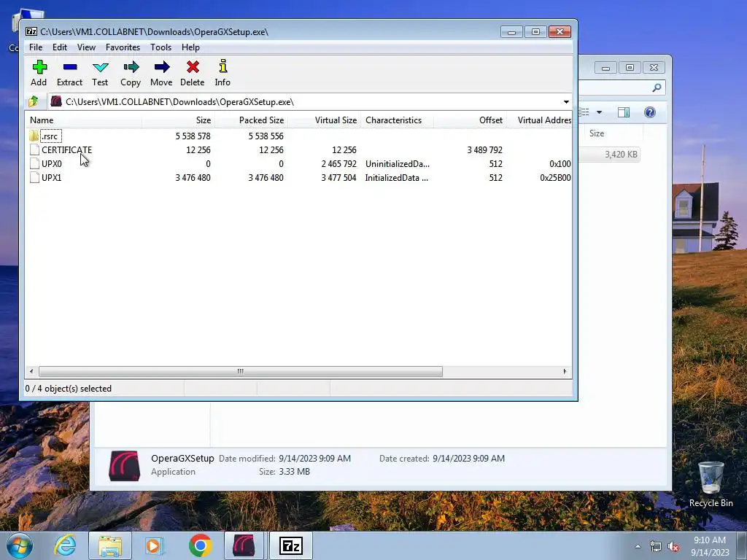Click the 7z icon in title bar
747x560 pixels.
click(31, 31)
